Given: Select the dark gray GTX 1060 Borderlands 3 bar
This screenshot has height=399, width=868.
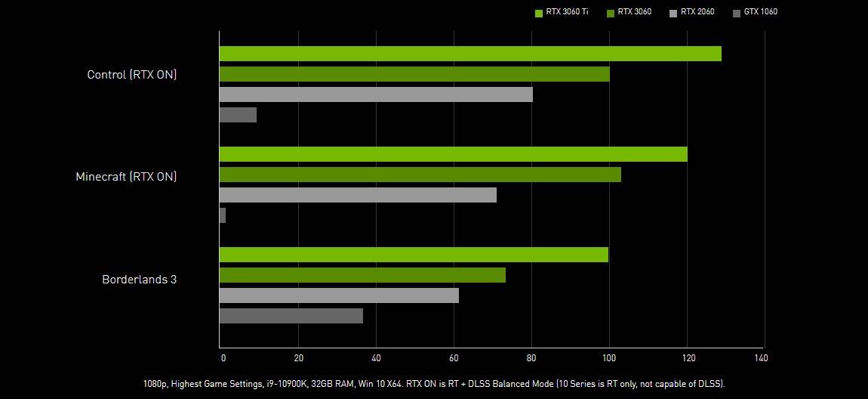Looking at the screenshot, I should tap(291, 316).
